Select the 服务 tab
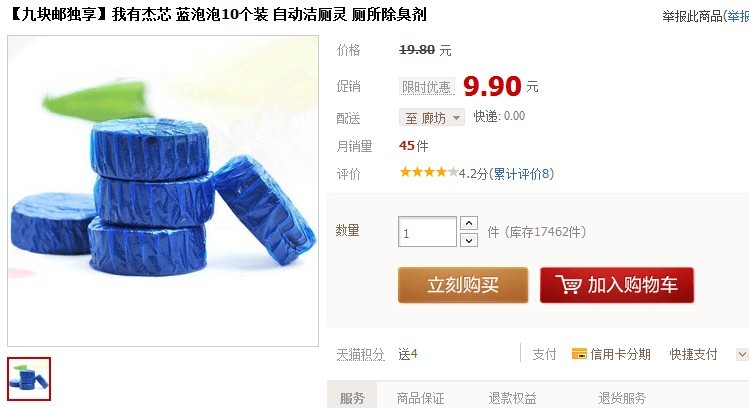The width and height of the screenshot is (749, 408). coord(353,397)
